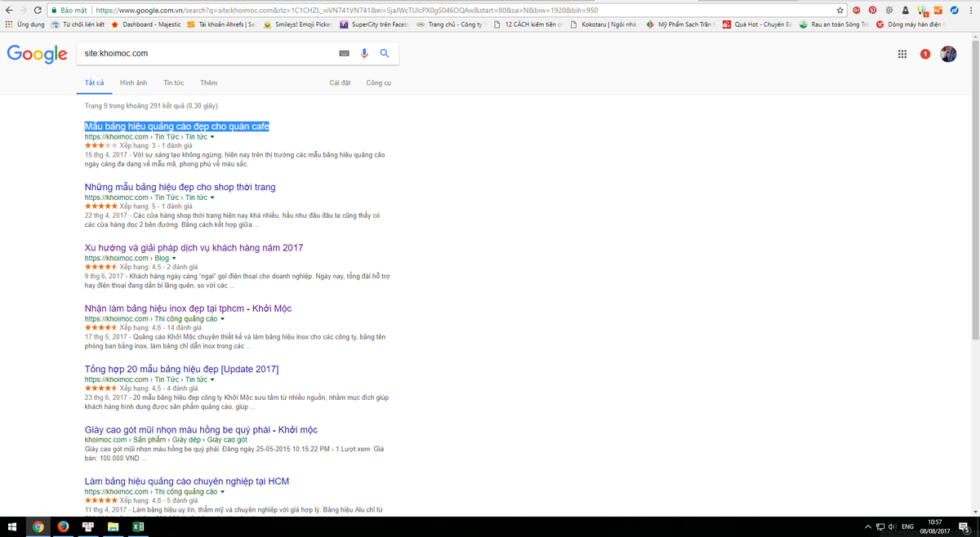Open the Chrome three-dot menu
980x537 pixels.
[970, 11]
